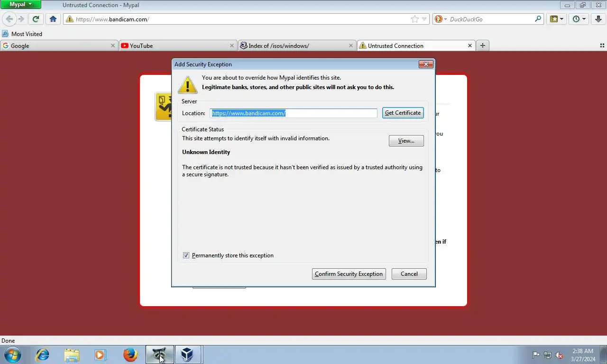Click the Get Certificate button
Screen dimensions: 607x364
(x=403, y=113)
